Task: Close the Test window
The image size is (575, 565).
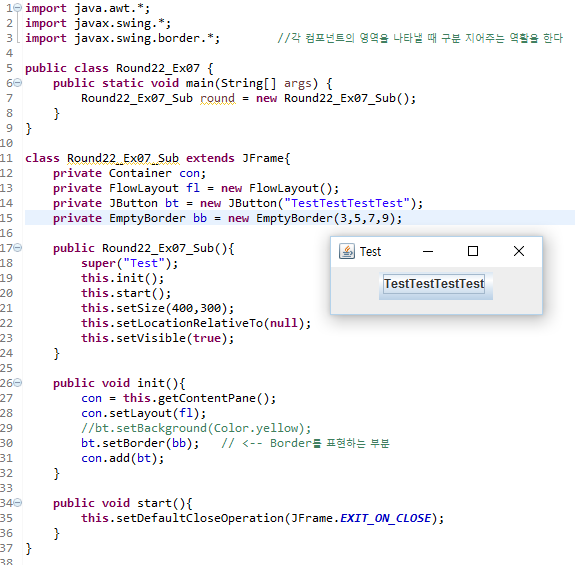Action: coord(519,251)
